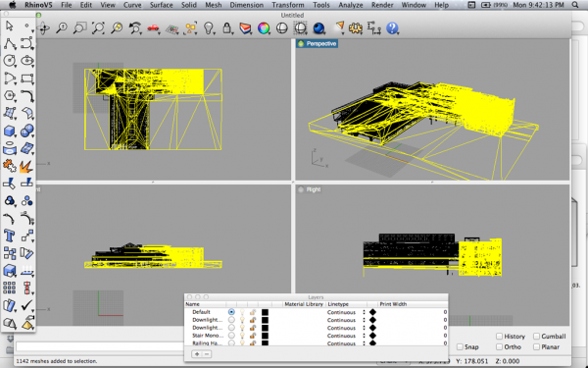Click the blue Help question mark icon
Screen dimensions: 588x368
click(392, 28)
